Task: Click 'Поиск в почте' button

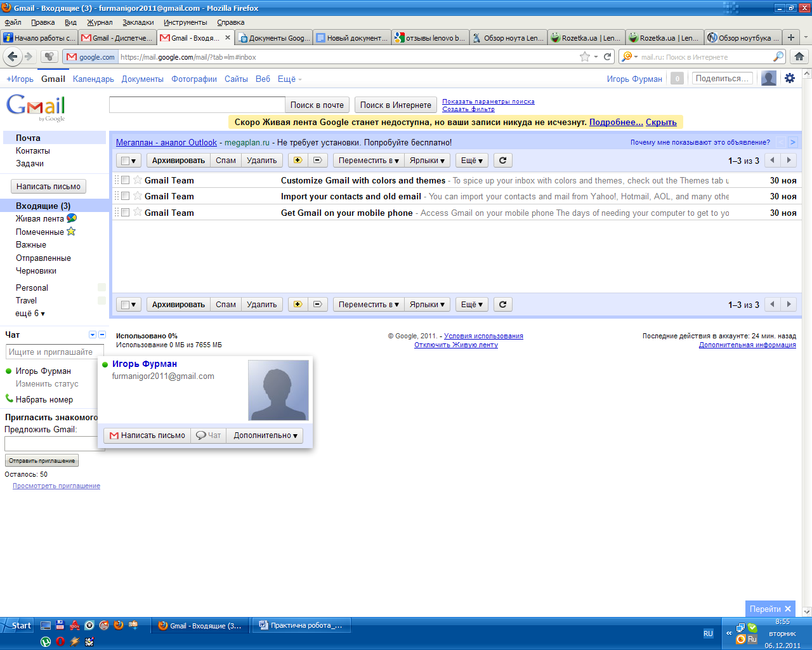Action: click(317, 105)
